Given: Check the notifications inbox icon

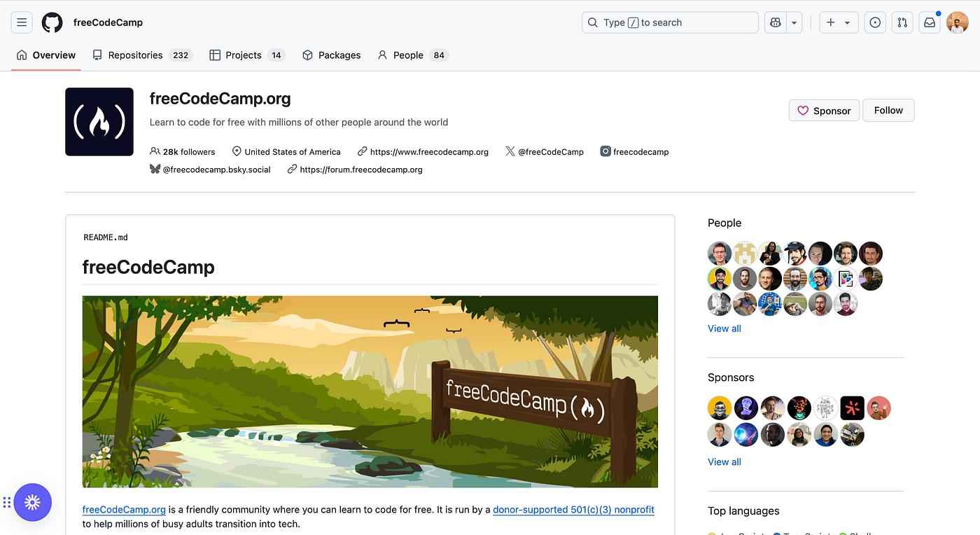Looking at the screenshot, I should point(929,22).
